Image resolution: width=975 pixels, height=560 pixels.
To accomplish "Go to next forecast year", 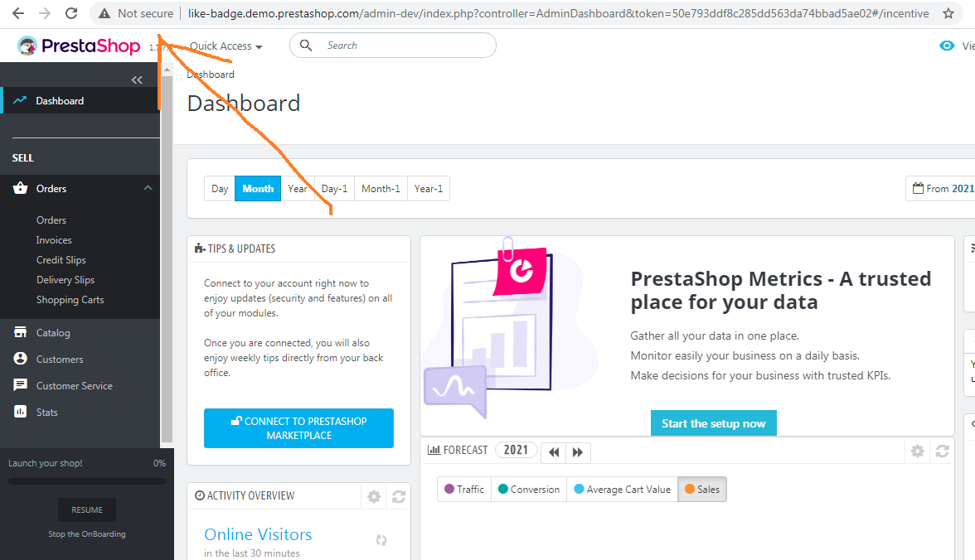I will pos(578,451).
